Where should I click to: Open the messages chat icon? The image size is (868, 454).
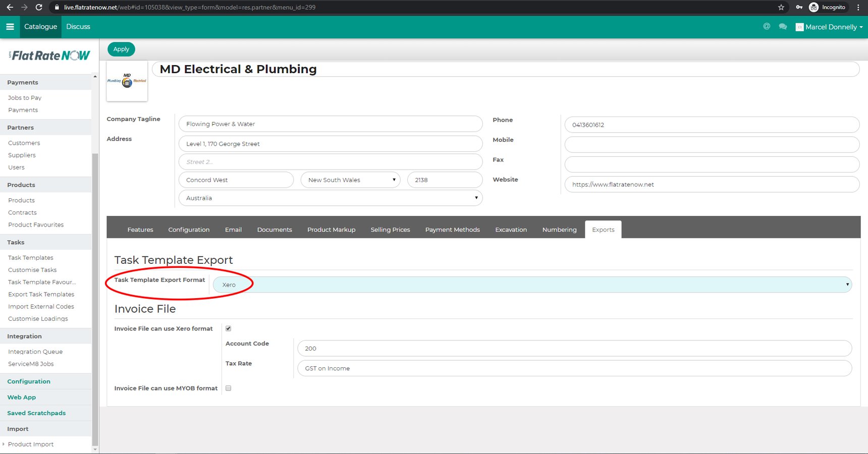(783, 27)
